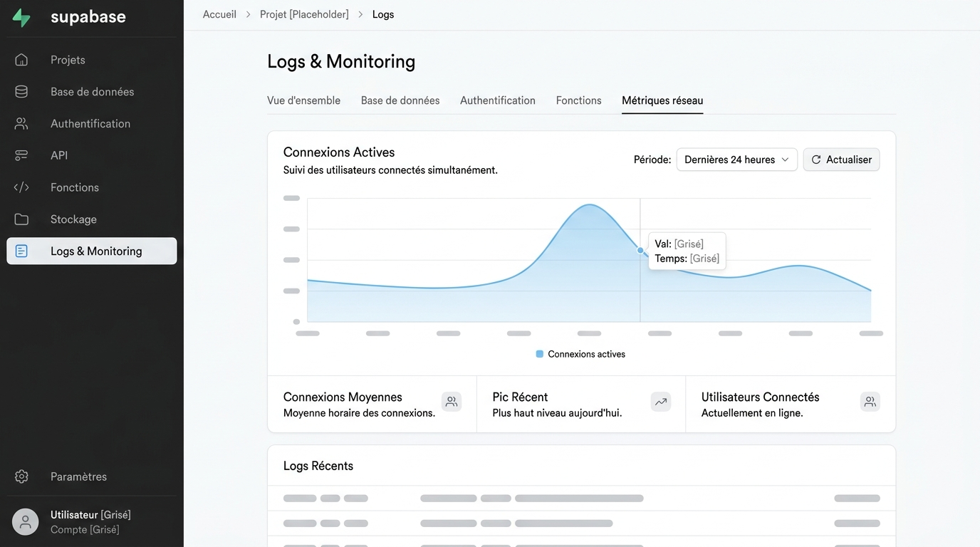Click the data point on the chart line
The width and height of the screenshot is (980, 547).
640,250
